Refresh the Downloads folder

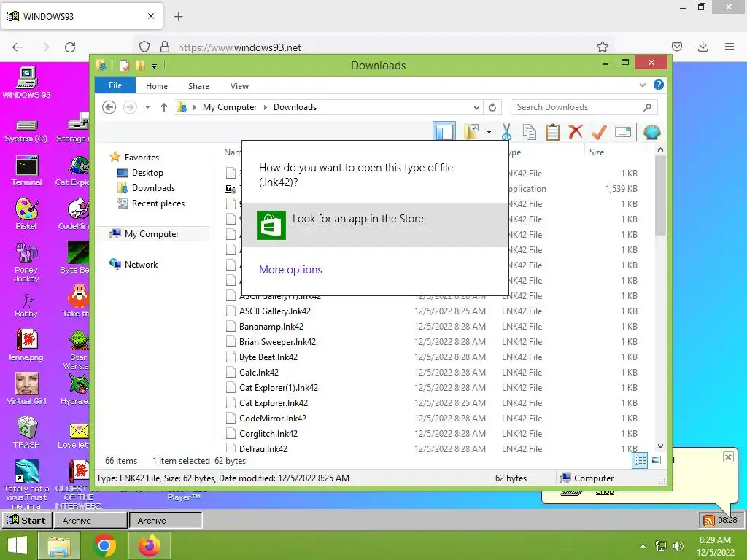pyautogui.click(x=492, y=107)
